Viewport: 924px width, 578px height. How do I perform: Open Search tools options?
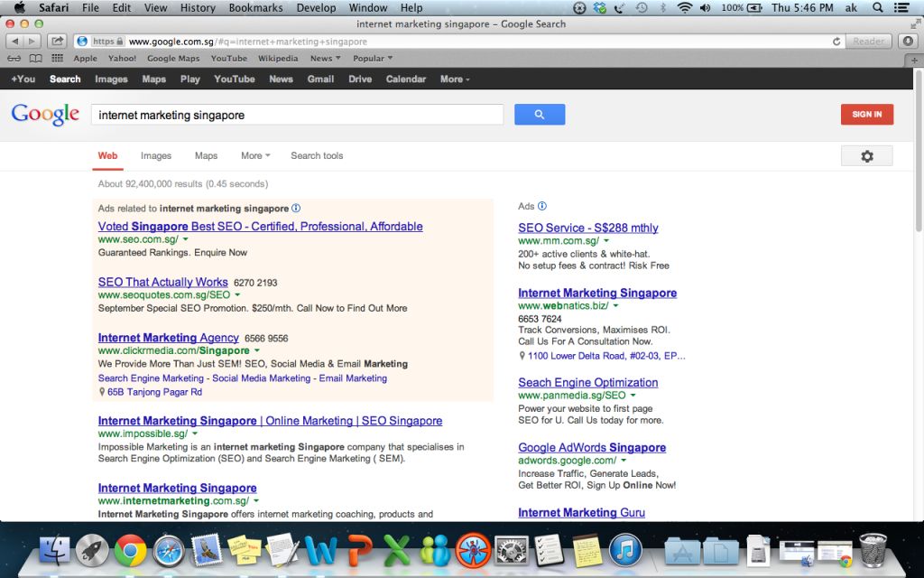(317, 155)
